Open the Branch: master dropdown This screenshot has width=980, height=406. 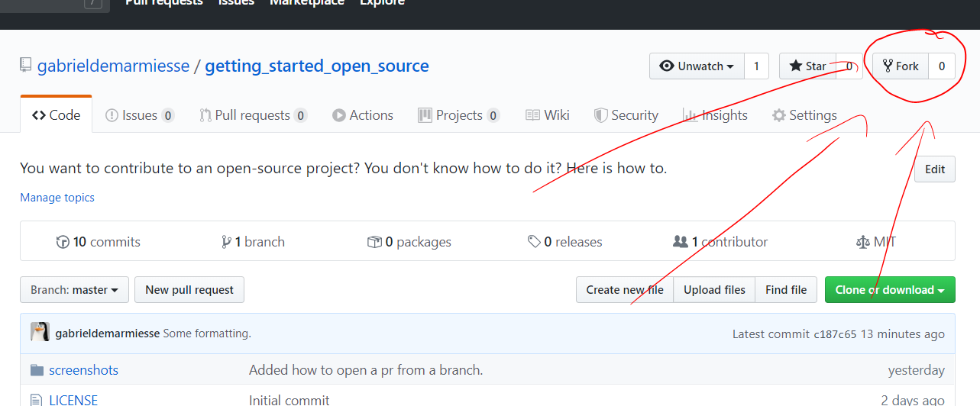(74, 290)
